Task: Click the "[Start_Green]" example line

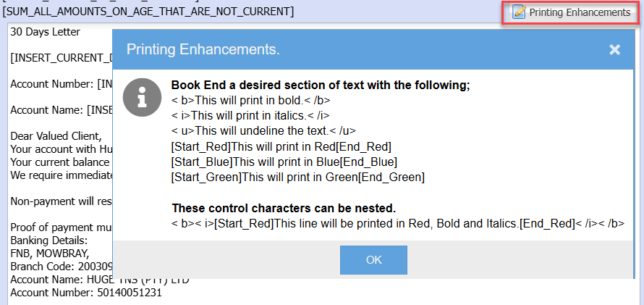Action: [x=297, y=176]
